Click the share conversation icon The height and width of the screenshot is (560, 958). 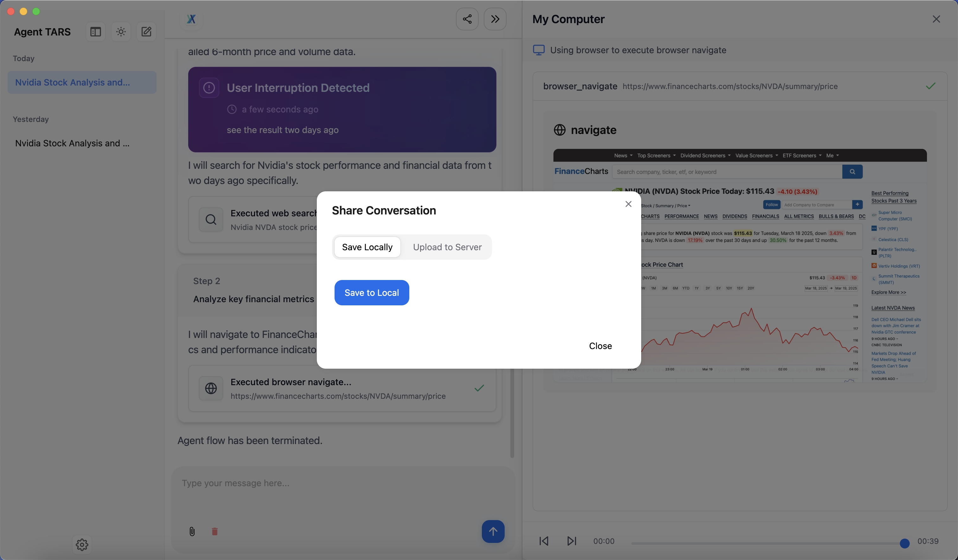pyautogui.click(x=467, y=19)
